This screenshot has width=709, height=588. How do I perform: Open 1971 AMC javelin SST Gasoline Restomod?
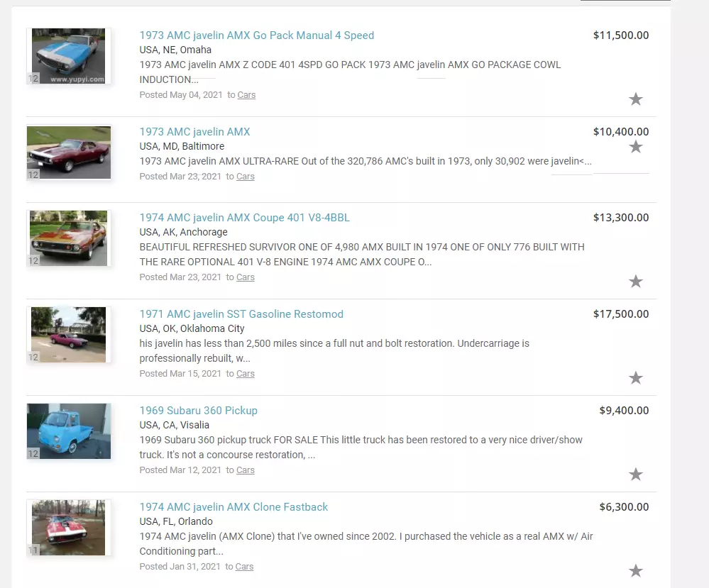pyautogui.click(x=241, y=314)
